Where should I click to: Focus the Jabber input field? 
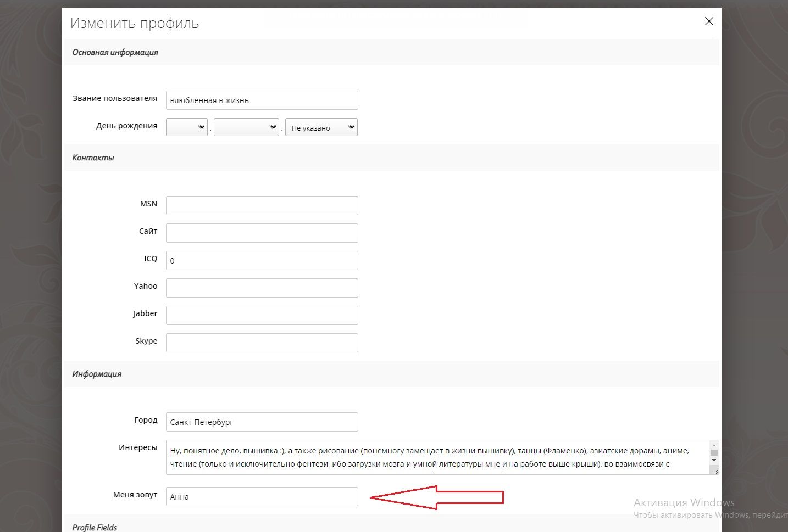pos(262,316)
